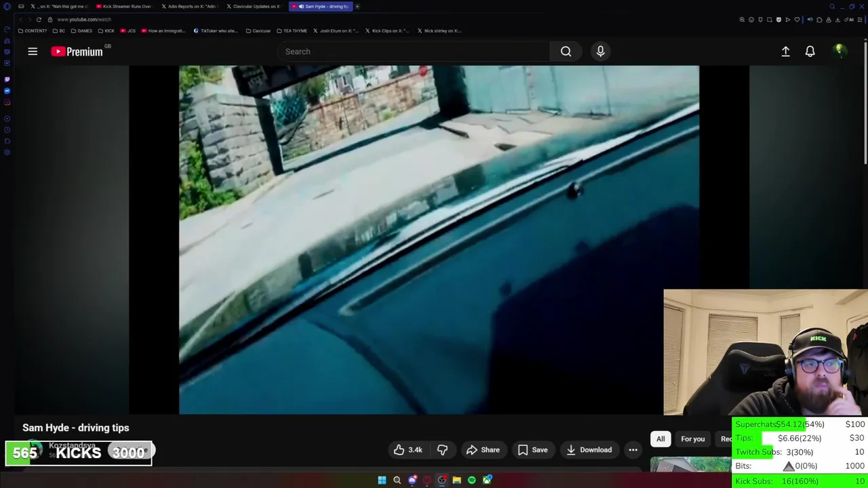Share the video
Viewport: 868px width, 488px height.
[483, 450]
